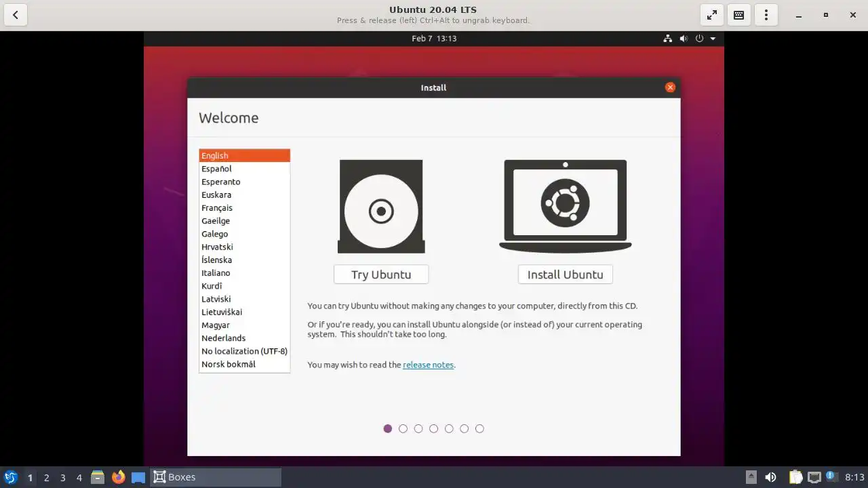This screenshot has height=488, width=868.
Task: Switch to workspace 3 on the panel
Action: [x=62, y=477]
